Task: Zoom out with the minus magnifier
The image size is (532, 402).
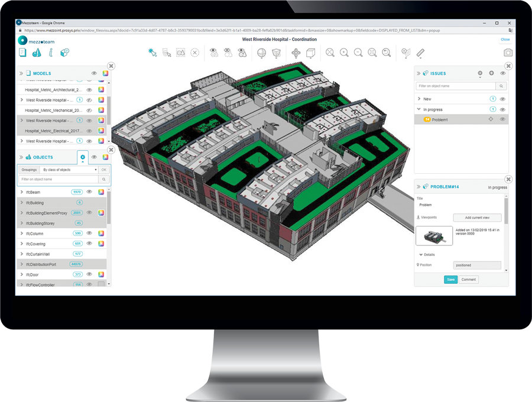Action: click(x=358, y=53)
